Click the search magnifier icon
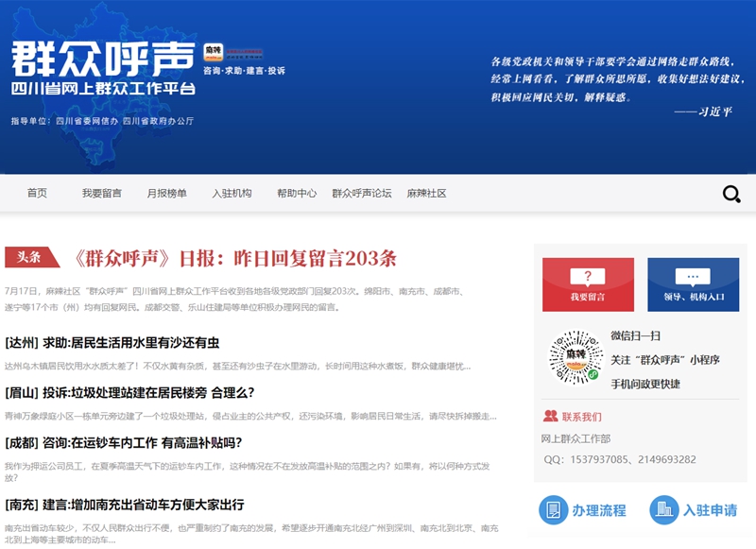The width and height of the screenshot is (756, 549). click(731, 195)
